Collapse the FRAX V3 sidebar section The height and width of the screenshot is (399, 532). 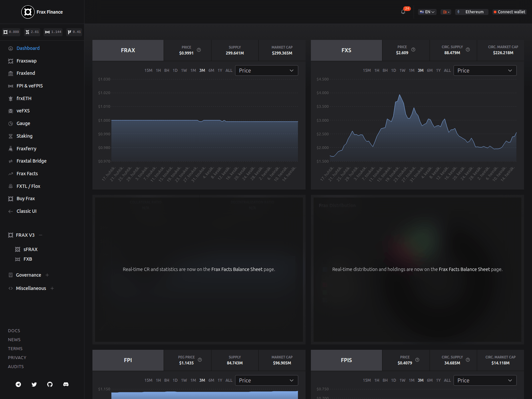coord(41,235)
